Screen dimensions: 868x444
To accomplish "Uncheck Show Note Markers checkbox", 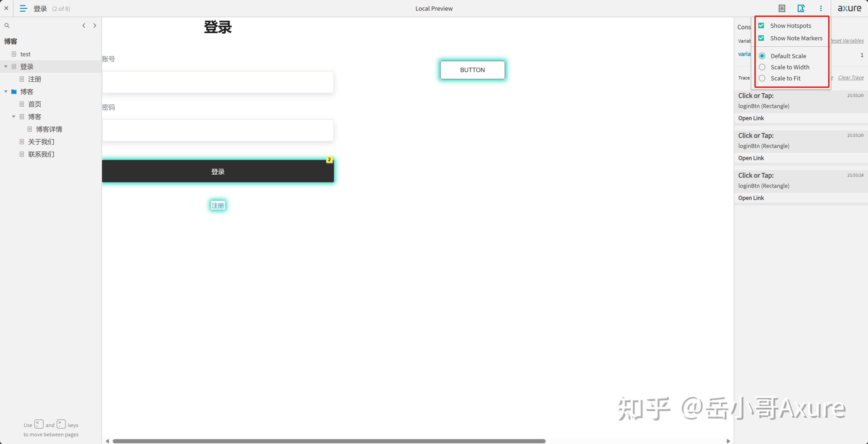I will [x=761, y=38].
